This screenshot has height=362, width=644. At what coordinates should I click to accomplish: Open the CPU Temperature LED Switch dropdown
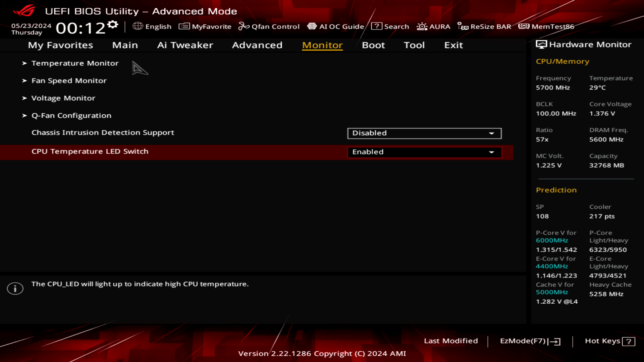click(424, 152)
